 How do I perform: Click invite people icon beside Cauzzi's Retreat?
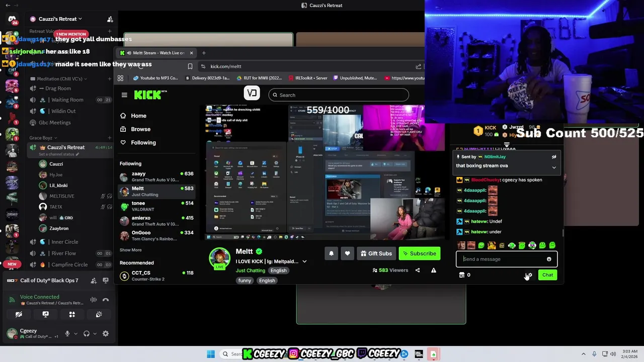[110, 19]
